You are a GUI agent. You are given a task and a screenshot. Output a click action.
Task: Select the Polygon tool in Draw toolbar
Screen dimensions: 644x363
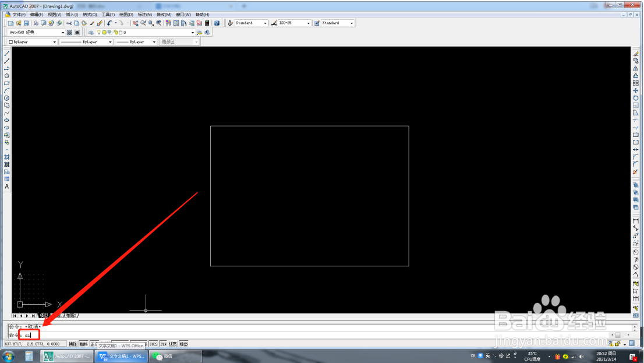[6, 76]
